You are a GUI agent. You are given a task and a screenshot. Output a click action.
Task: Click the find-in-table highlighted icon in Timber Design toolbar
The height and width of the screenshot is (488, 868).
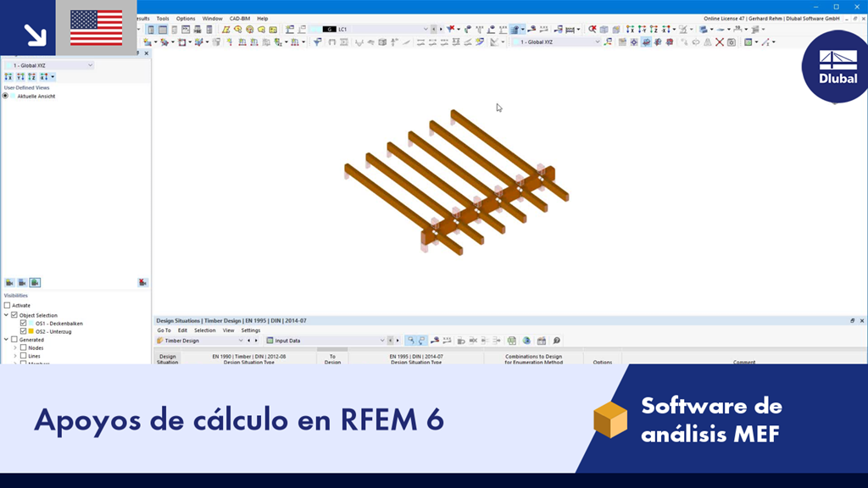point(410,341)
